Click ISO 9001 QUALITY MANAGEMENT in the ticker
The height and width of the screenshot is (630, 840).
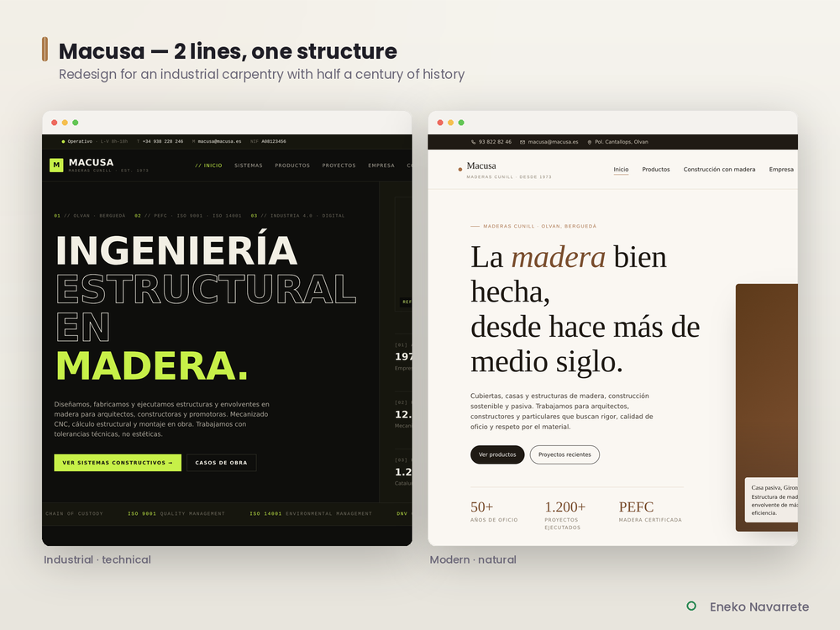tap(176, 514)
